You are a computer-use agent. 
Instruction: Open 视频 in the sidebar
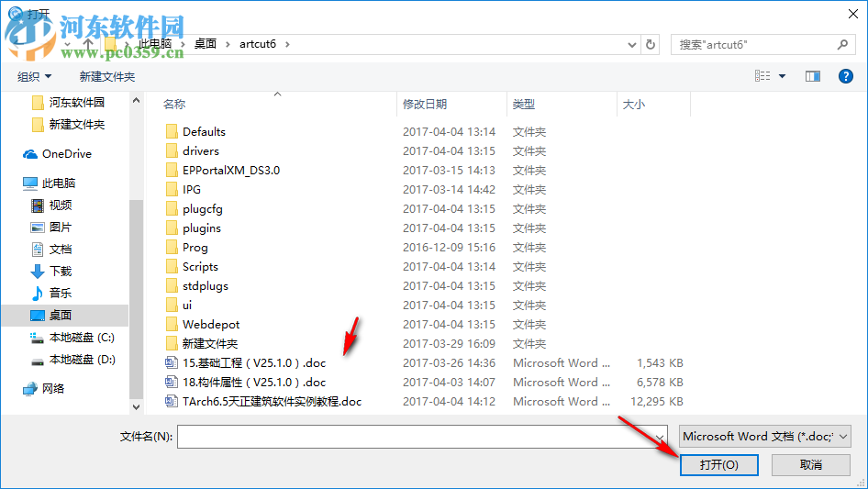click(51, 205)
